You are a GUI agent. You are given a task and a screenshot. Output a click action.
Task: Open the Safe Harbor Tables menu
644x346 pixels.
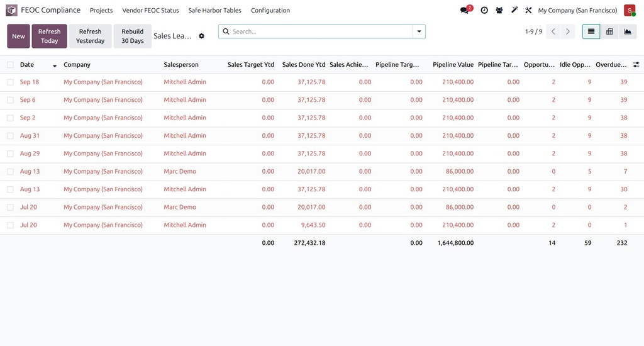click(x=215, y=10)
